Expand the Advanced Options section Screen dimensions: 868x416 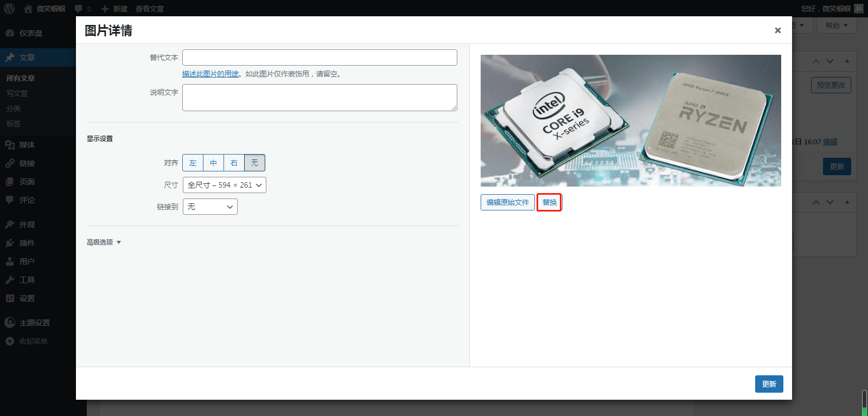click(x=104, y=242)
